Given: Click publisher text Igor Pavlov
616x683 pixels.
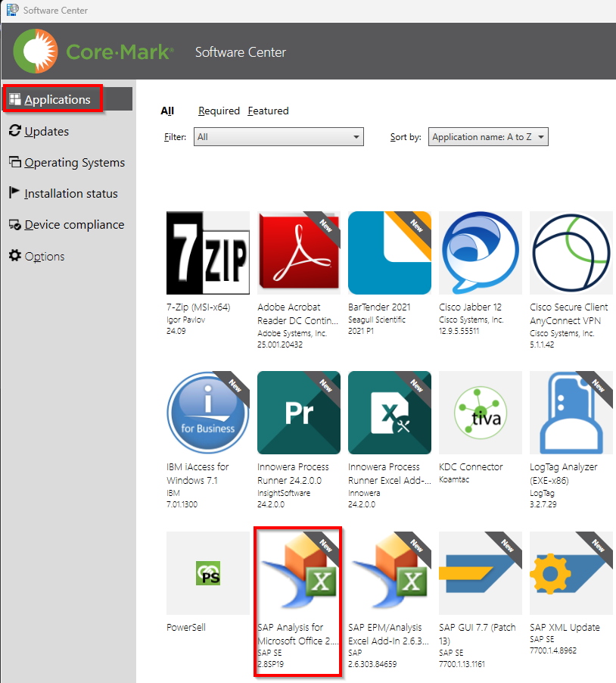Looking at the screenshot, I should [186, 320].
